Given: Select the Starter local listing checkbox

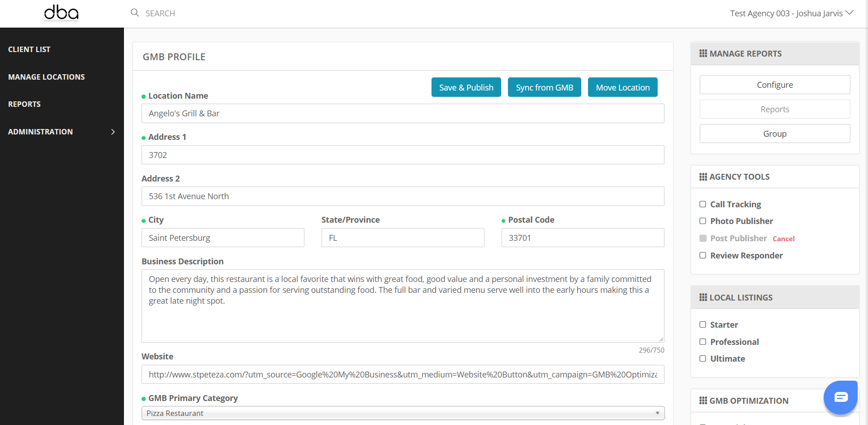Looking at the screenshot, I should pos(703,325).
